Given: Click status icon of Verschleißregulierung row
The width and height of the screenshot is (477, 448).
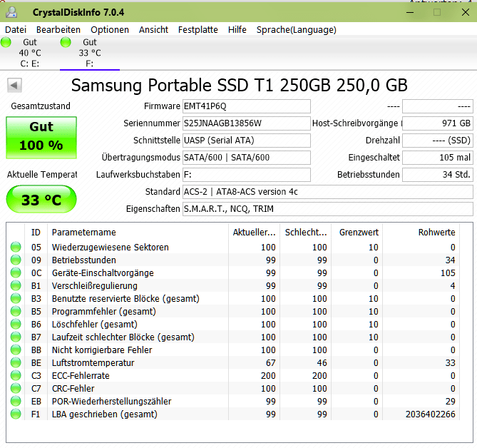Looking at the screenshot, I should click(x=16, y=285).
